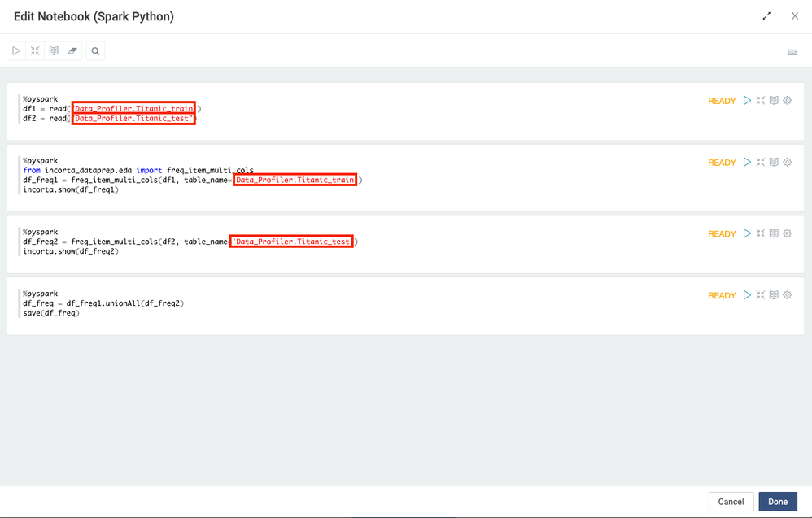Open settings gear of the df_freq2 paragraph
The height and width of the screenshot is (518, 812).
[788, 233]
